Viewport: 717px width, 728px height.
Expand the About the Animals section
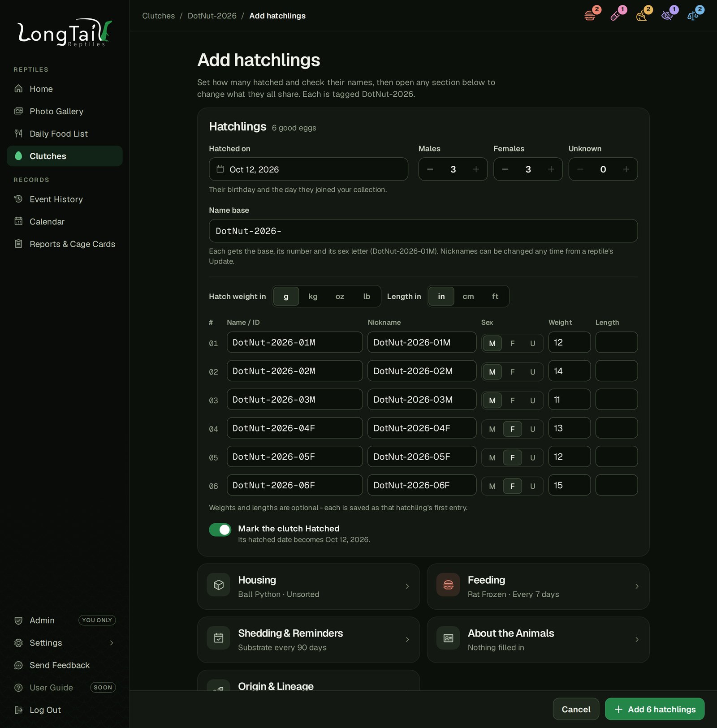pyautogui.click(x=538, y=640)
